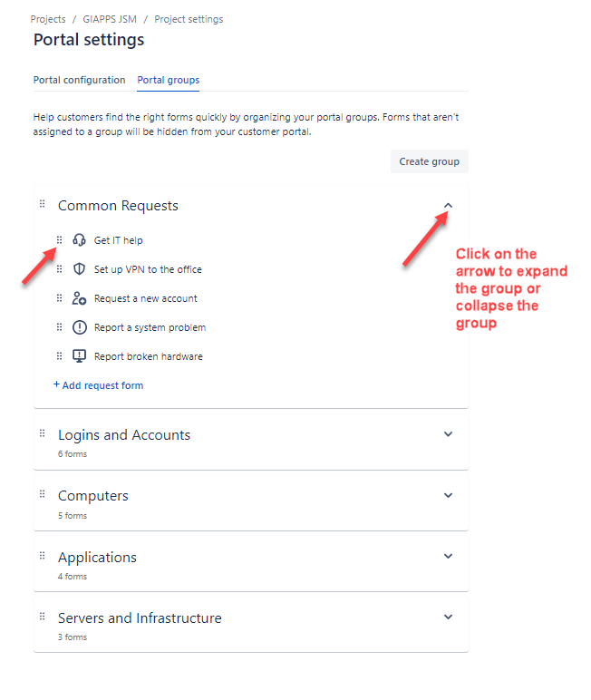
Task: Expand the Servers and Infrastructure chevron
Action: click(448, 617)
